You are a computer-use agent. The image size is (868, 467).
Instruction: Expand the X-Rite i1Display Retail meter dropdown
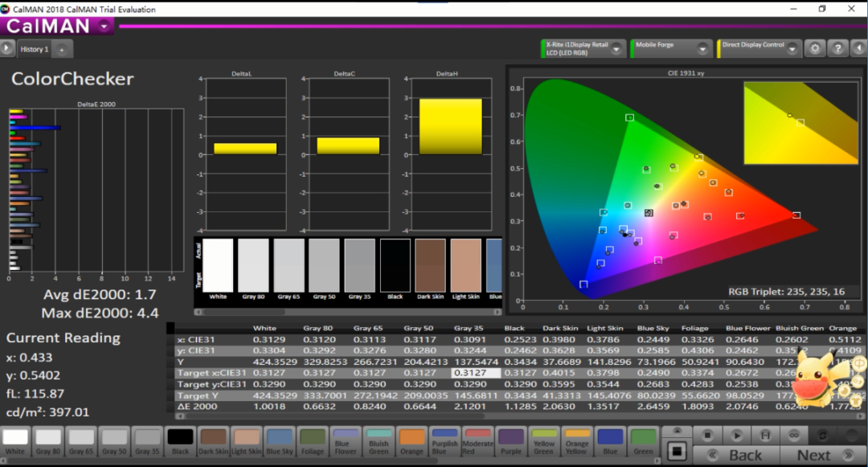point(616,49)
